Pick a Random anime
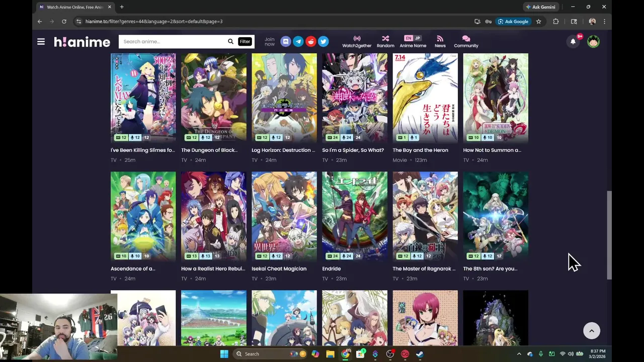Screen dimensions: 644x362 pos(385,42)
